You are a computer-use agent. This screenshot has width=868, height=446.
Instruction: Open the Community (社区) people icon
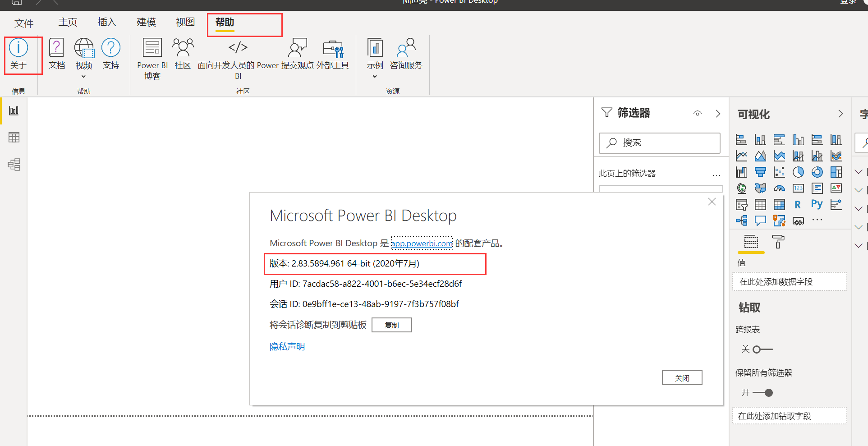tap(183, 47)
